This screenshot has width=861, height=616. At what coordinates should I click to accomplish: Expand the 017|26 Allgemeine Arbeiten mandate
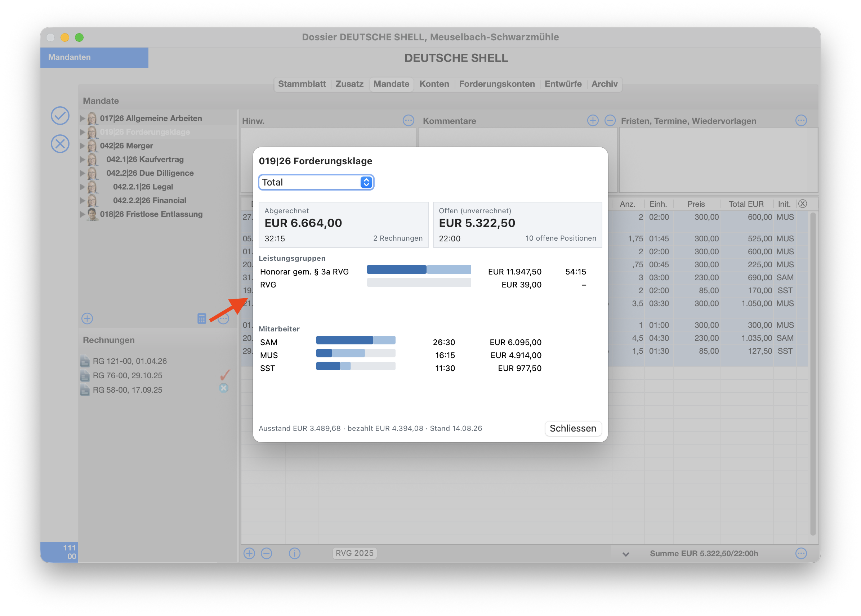click(82, 119)
